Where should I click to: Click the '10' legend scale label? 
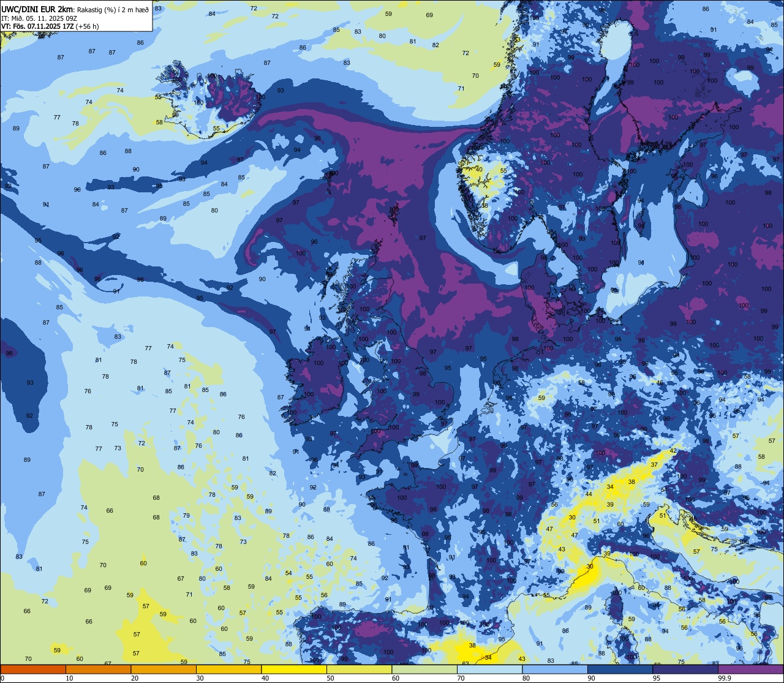[70, 678]
